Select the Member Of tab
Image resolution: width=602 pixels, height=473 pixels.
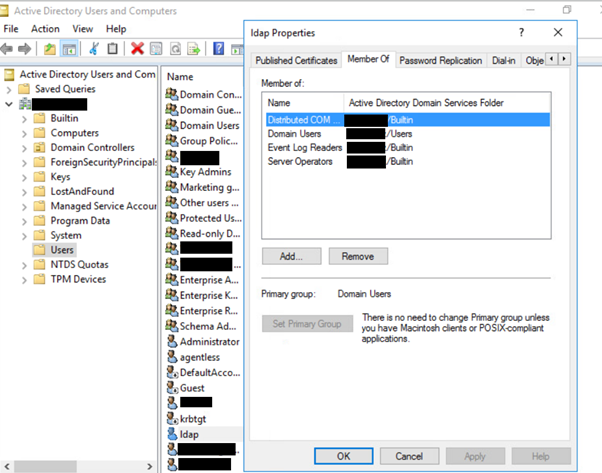point(368,59)
